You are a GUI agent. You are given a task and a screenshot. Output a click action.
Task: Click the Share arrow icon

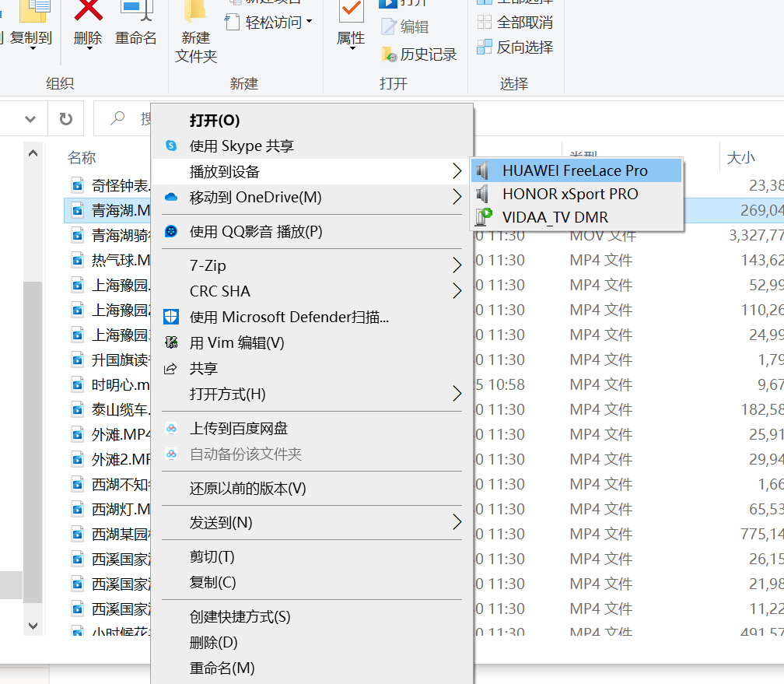click(170, 369)
